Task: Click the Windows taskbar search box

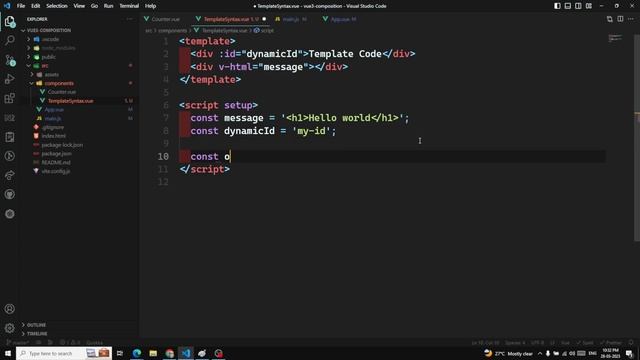Action: [64, 353]
